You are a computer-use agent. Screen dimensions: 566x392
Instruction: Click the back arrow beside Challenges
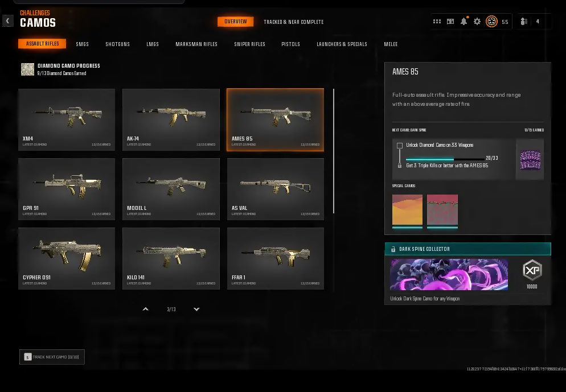(7, 21)
